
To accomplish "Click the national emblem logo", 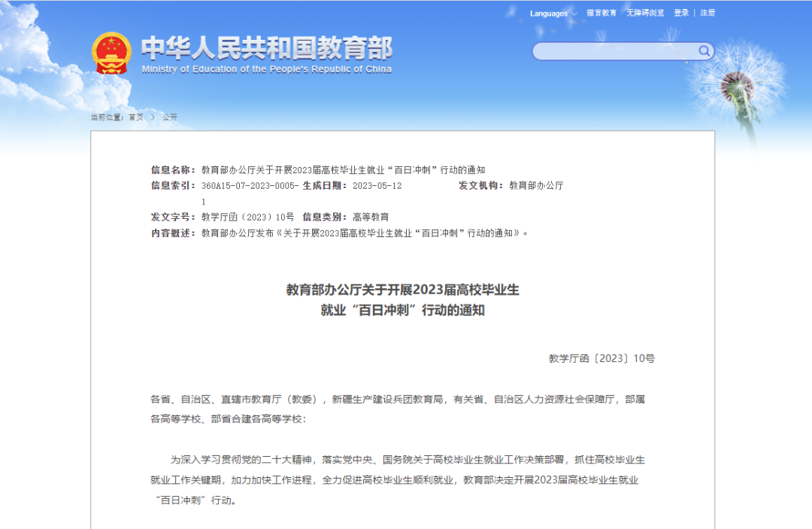I will click(111, 53).
